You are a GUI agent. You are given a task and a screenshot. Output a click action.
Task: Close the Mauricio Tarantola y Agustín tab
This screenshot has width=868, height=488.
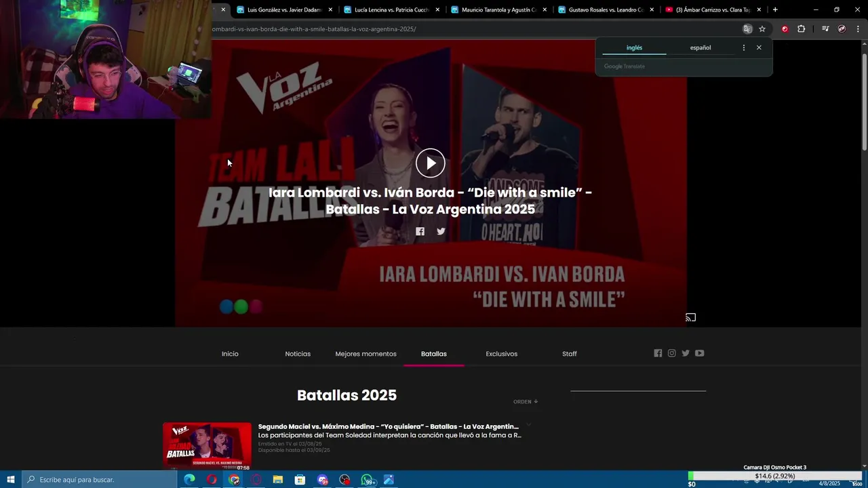[x=545, y=9]
